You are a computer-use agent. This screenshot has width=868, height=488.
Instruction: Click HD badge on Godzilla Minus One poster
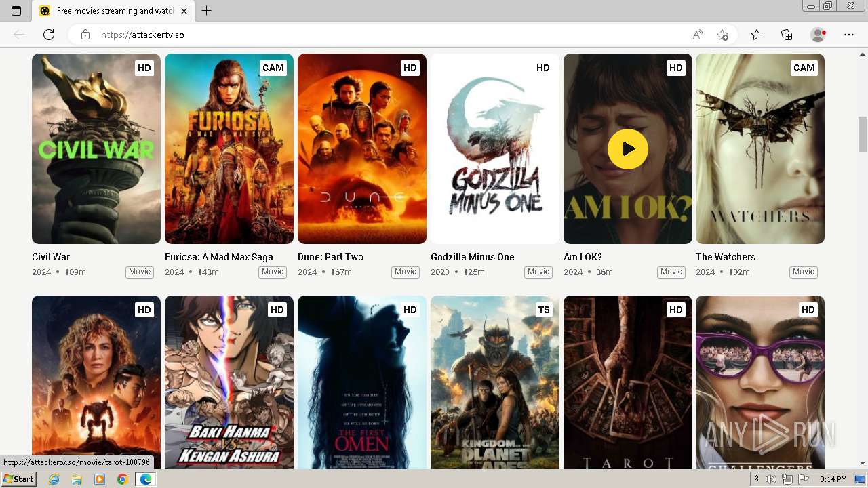click(x=542, y=68)
